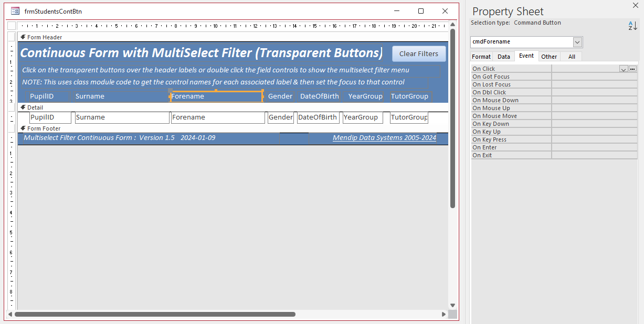Click the DateOfBirth text box in Detail
Viewport: 644px width, 324px height.
pos(318,117)
